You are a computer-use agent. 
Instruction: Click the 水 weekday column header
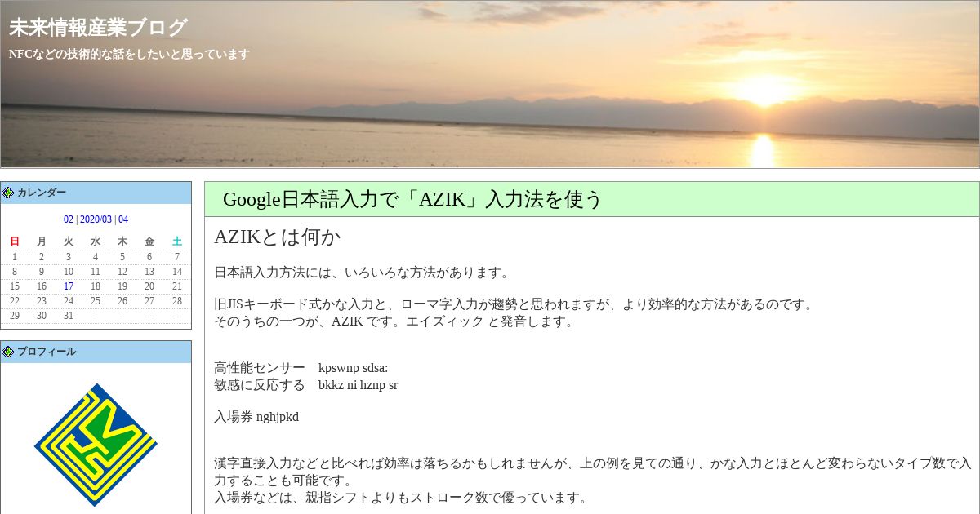tap(96, 241)
